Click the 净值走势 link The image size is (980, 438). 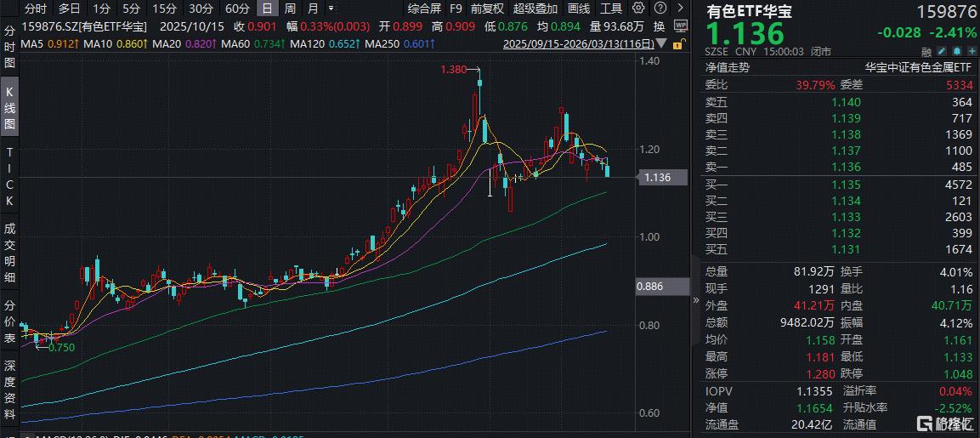(728, 67)
